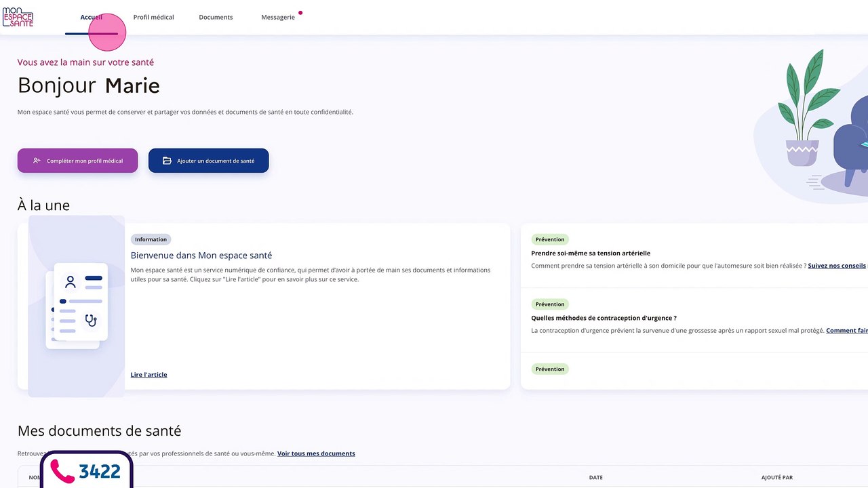Open the Voir tous mes documents link
This screenshot has height=488, width=868.
coord(316,453)
